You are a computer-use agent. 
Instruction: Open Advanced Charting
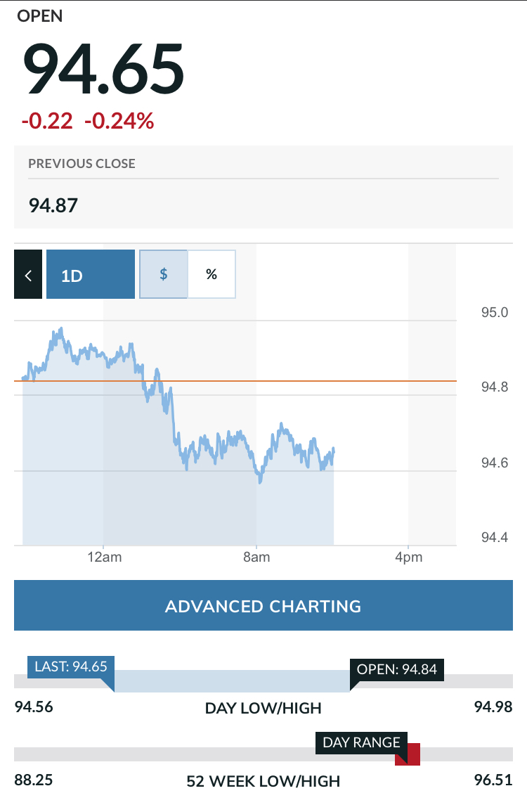(x=263, y=606)
